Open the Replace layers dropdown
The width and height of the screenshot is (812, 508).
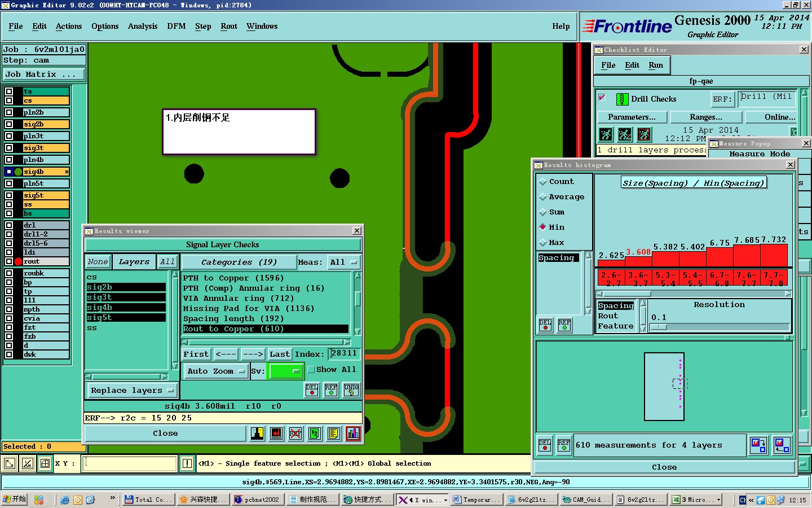click(x=132, y=391)
